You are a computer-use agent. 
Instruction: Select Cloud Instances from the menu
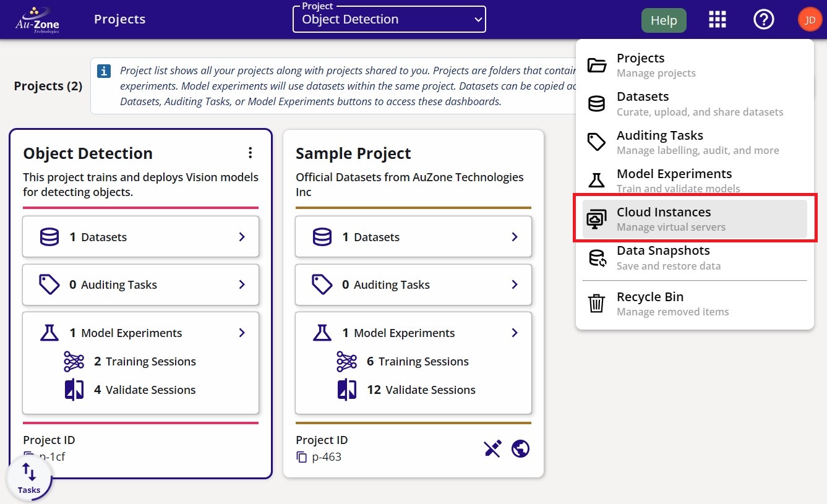tap(695, 219)
